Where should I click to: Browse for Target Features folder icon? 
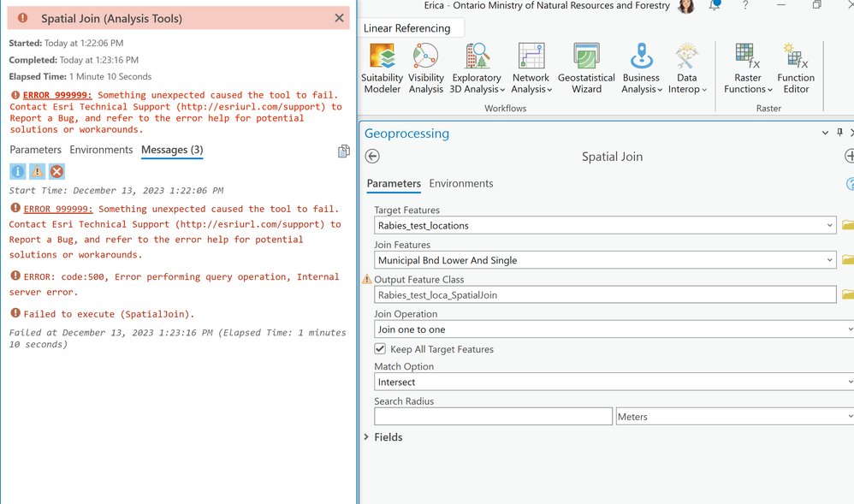(848, 225)
